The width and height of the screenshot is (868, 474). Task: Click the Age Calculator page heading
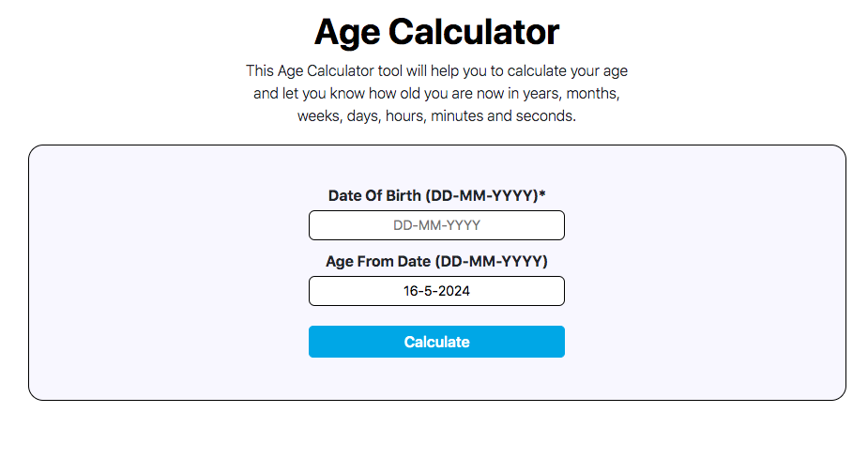pyautogui.click(x=436, y=32)
